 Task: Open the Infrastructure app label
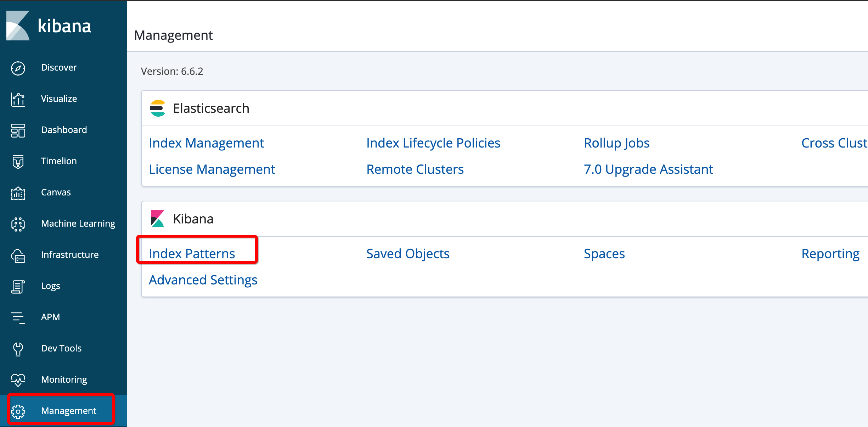pos(70,255)
